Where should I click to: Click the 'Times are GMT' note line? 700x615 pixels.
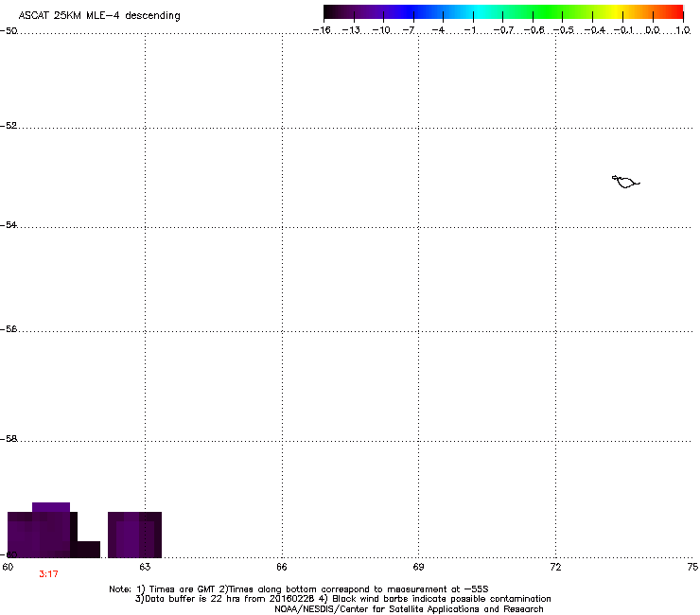pyautogui.click(x=299, y=589)
